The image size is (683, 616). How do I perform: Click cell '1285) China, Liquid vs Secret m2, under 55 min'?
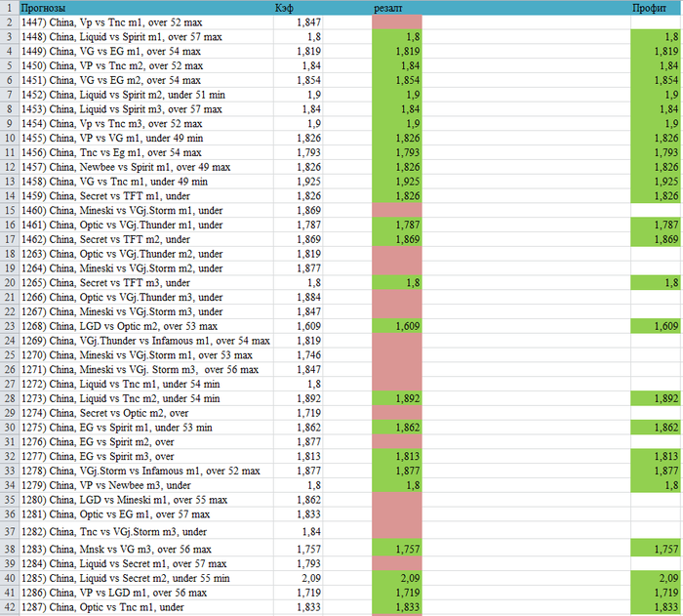[146, 578]
